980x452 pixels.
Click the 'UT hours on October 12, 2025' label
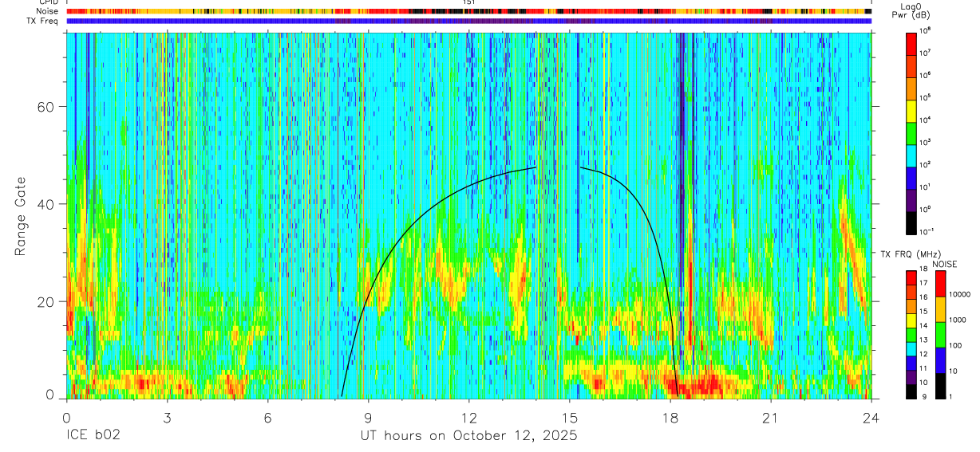(x=468, y=436)
